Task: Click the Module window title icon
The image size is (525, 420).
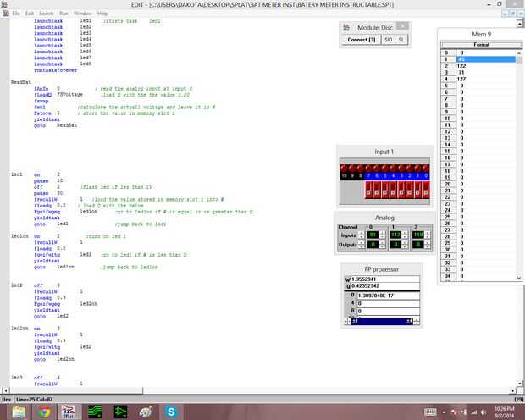Action: click(346, 28)
